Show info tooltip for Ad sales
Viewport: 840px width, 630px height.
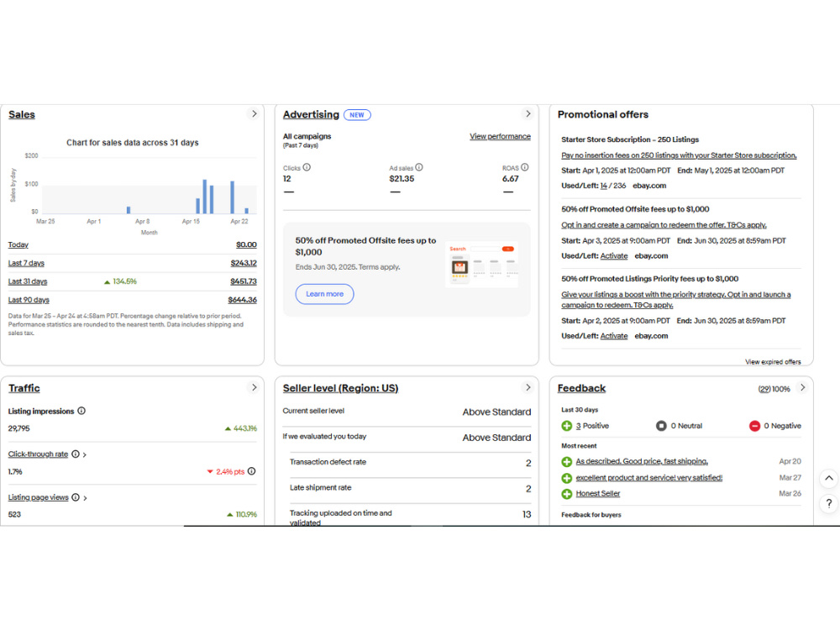pyautogui.click(x=419, y=167)
